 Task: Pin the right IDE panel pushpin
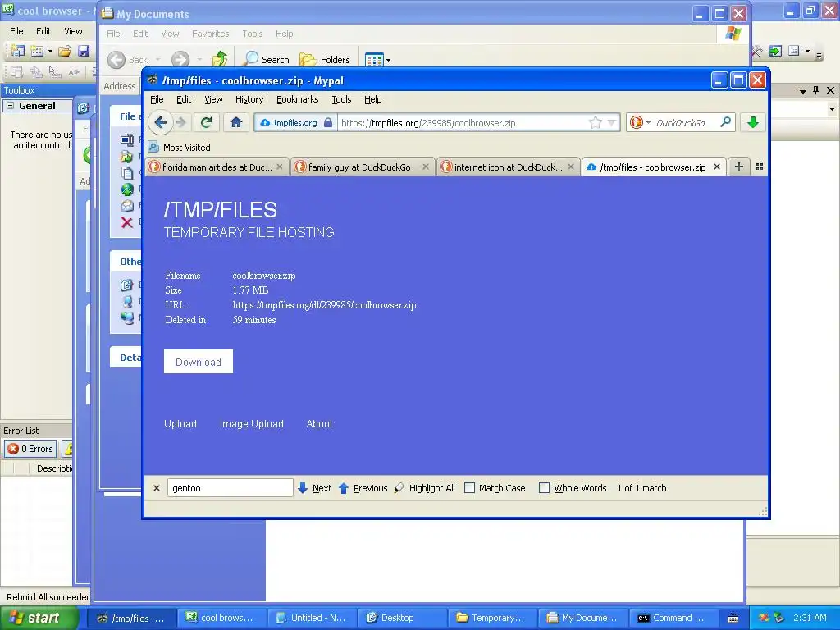pos(816,90)
